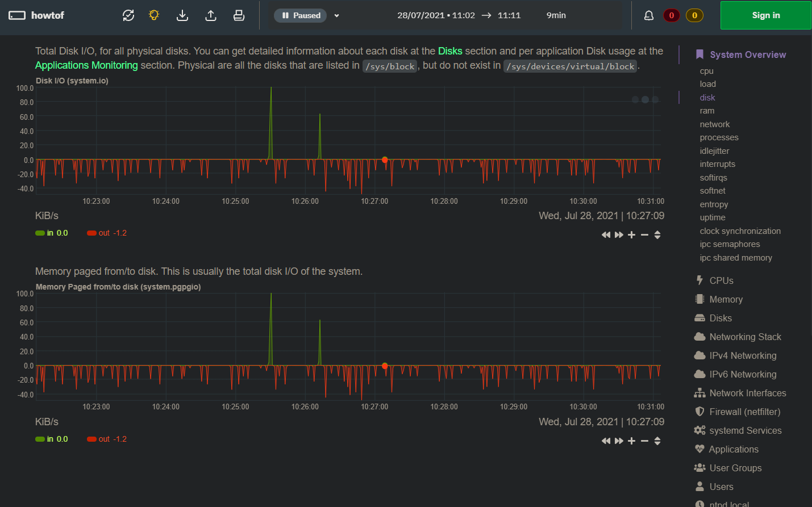
Task: Zoom in Disk I/O chart with plus icon
Action: point(631,235)
